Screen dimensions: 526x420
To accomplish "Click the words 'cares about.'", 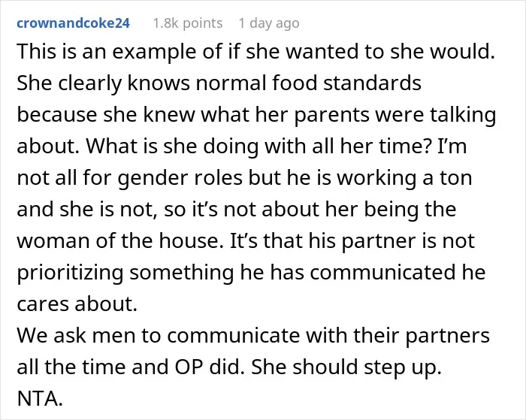I will coord(77,304).
